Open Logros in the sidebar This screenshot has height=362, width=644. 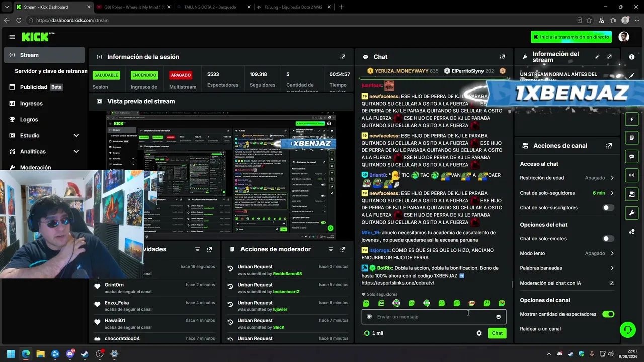(44, 119)
